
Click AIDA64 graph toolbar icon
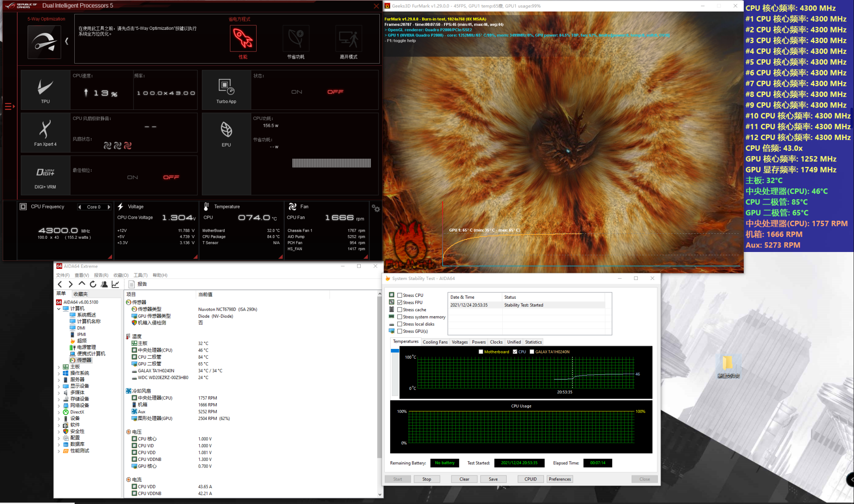[115, 284]
